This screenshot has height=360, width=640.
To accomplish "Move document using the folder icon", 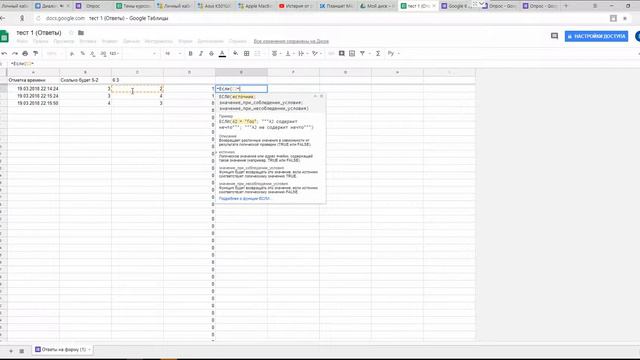I will click(81, 33).
